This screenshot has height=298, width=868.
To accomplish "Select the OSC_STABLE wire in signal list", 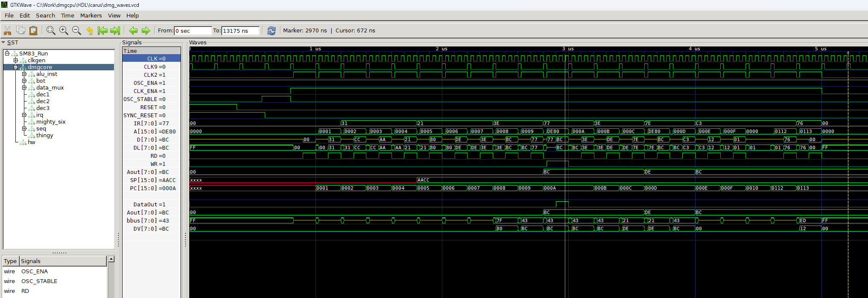I will coord(39,281).
